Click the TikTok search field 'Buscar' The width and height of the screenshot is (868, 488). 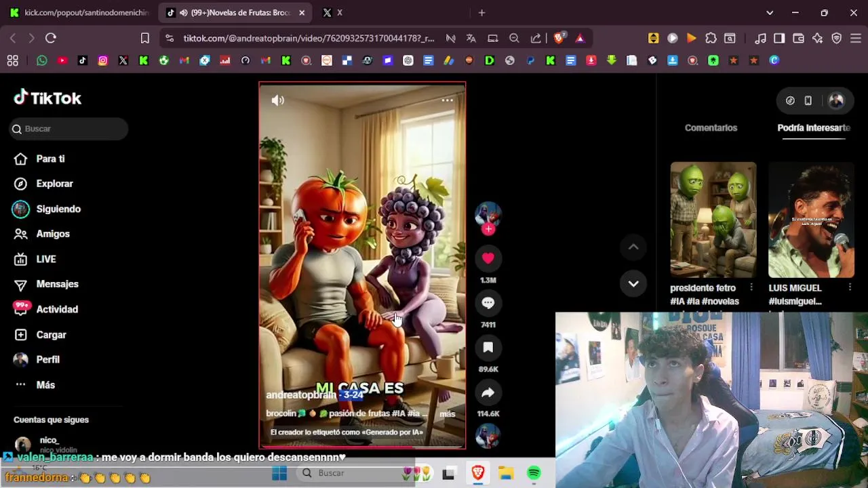point(68,129)
